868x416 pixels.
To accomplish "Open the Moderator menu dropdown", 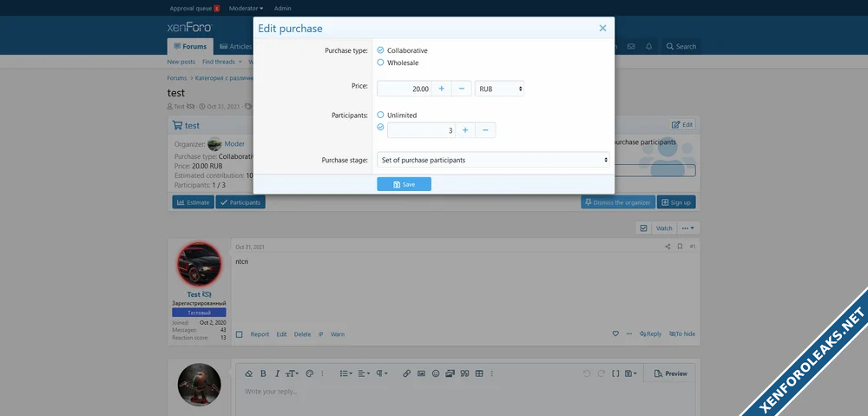I will coord(246,8).
